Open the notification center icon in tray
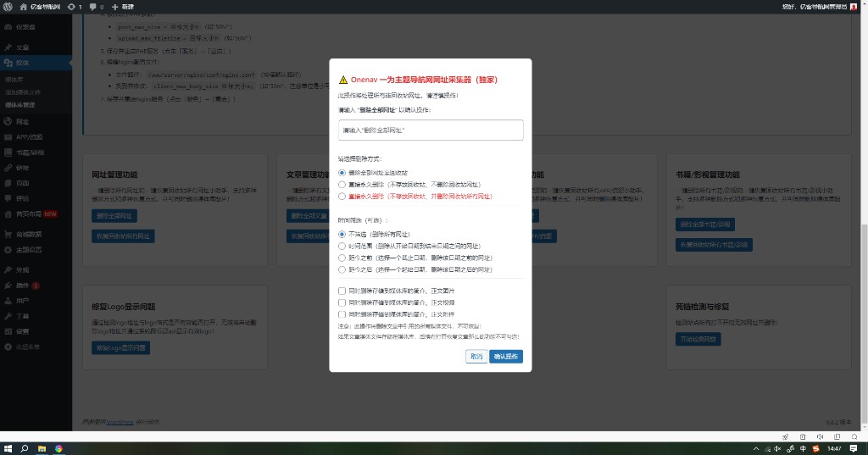 pyautogui.click(x=854, y=448)
